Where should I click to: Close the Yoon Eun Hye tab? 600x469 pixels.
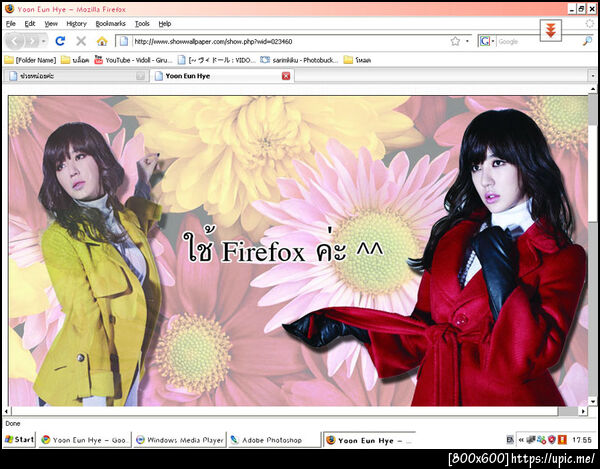click(286, 76)
